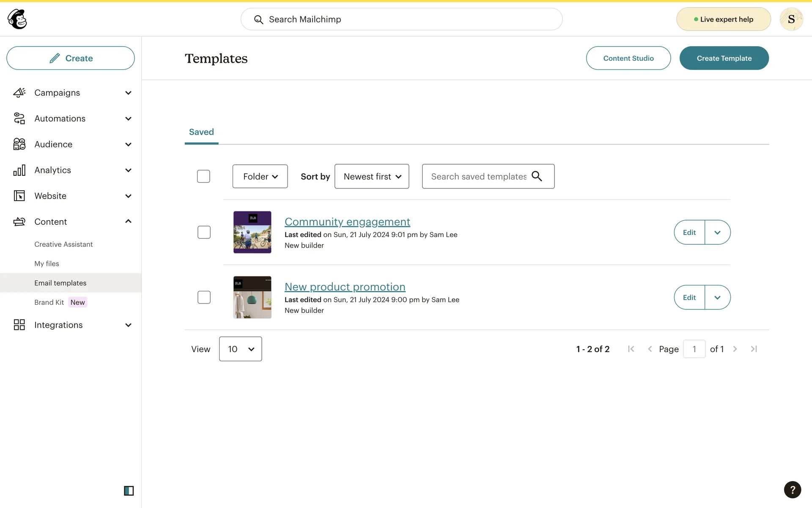This screenshot has width=812, height=508.
Task: Click the Audience people icon
Action: click(x=19, y=144)
